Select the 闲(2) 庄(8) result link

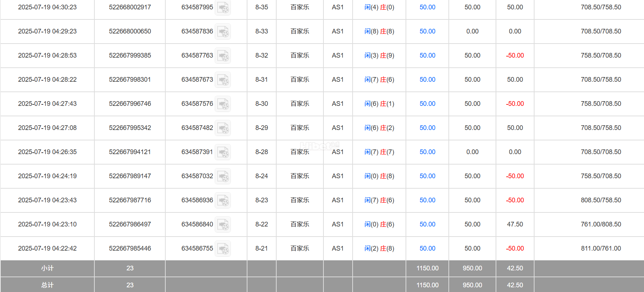(x=379, y=248)
